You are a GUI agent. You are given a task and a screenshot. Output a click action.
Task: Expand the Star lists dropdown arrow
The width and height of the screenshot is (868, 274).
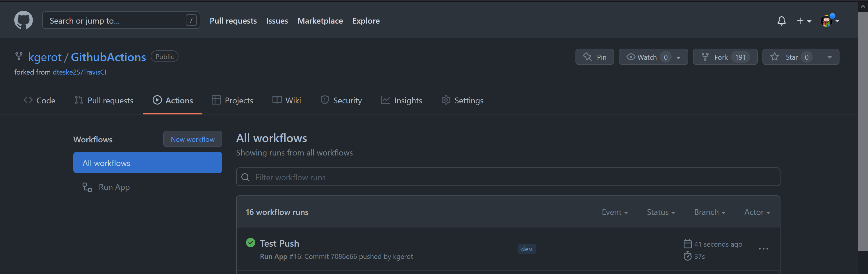(830, 57)
